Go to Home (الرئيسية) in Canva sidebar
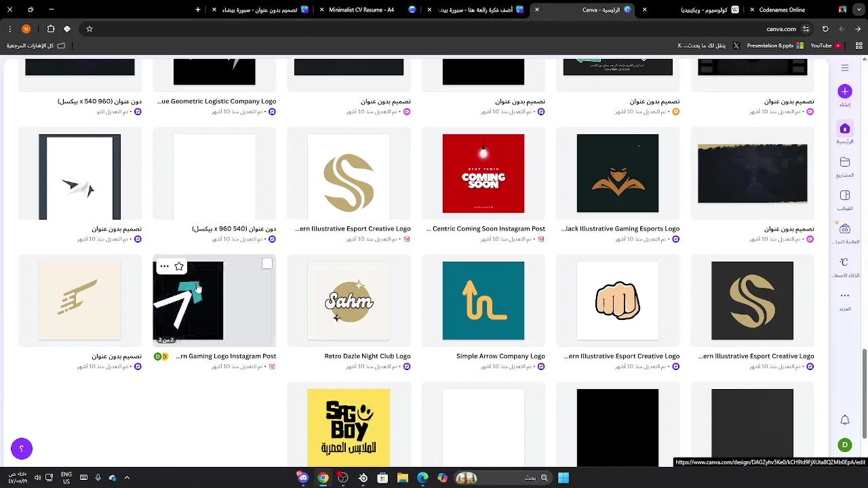Image resolution: width=868 pixels, height=488 pixels. 845,133
